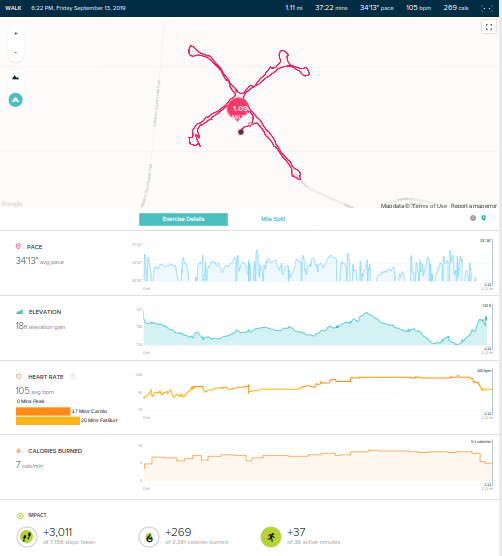Open the Heart Rate help question icon

[x=73, y=377]
